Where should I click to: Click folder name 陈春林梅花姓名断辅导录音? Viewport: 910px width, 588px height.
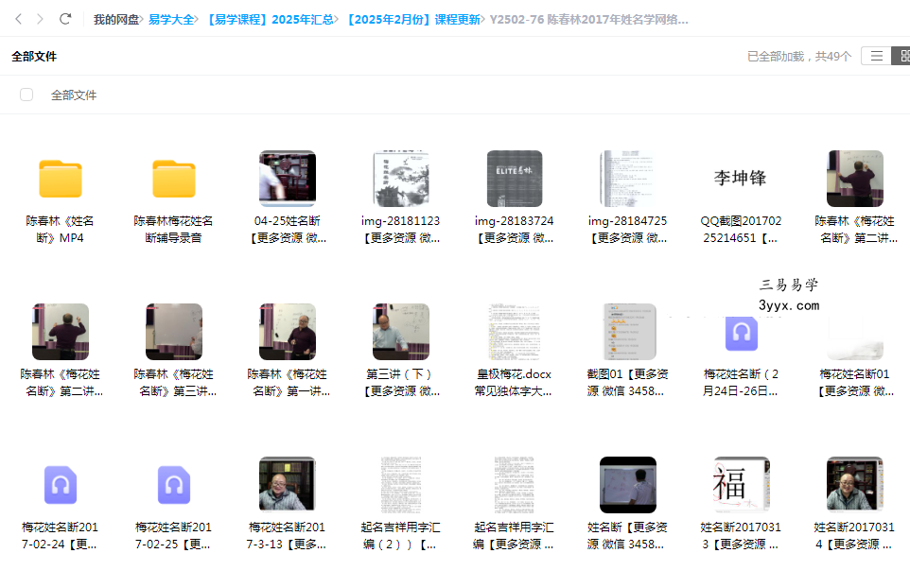point(173,229)
